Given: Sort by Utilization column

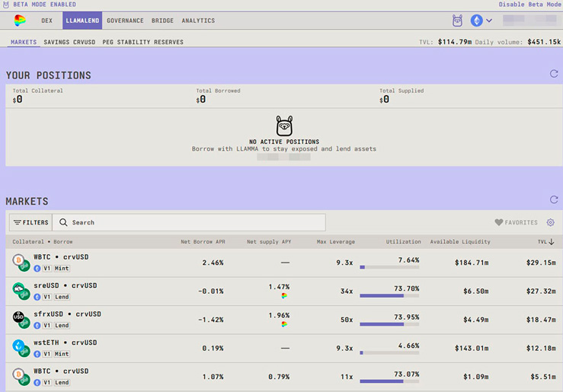Looking at the screenshot, I should coord(403,242).
